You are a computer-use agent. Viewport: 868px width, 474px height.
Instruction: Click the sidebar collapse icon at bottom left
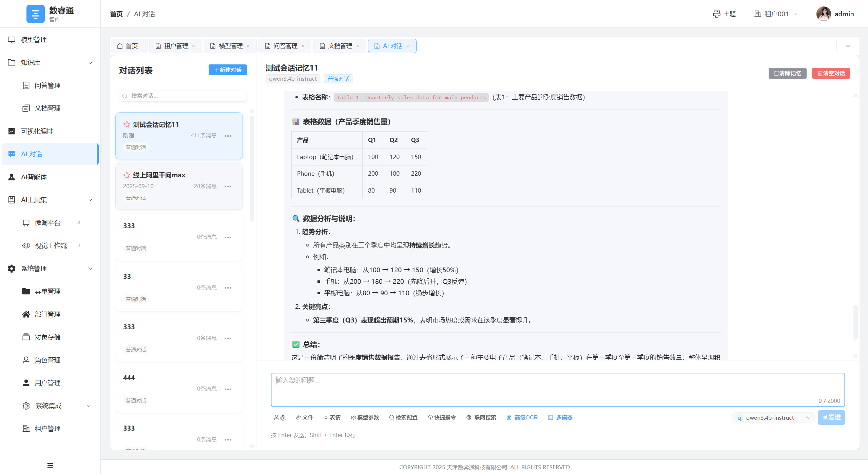[50, 465]
